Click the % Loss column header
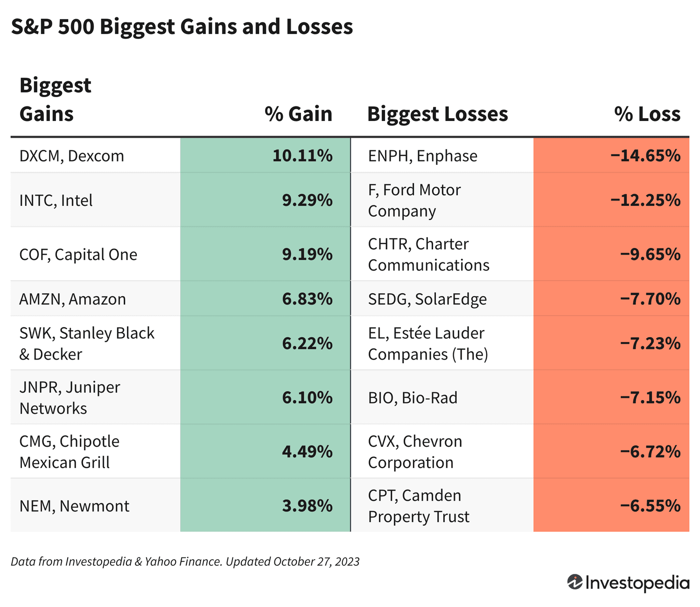The width and height of the screenshot is (700, 607). tap(647, 114)
